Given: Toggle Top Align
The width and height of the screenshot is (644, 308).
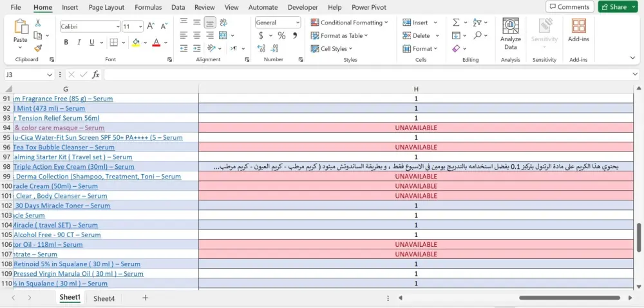Looking at the screenshot, I should (184, 22).
